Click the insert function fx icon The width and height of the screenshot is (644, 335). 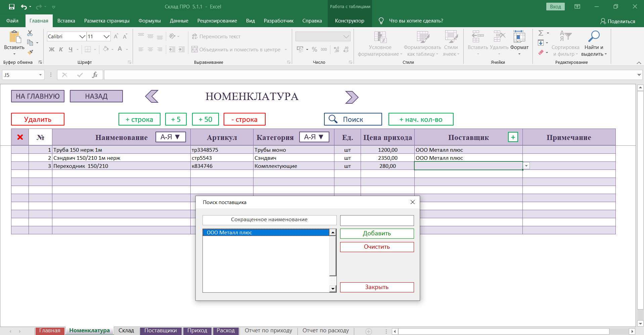95,75
